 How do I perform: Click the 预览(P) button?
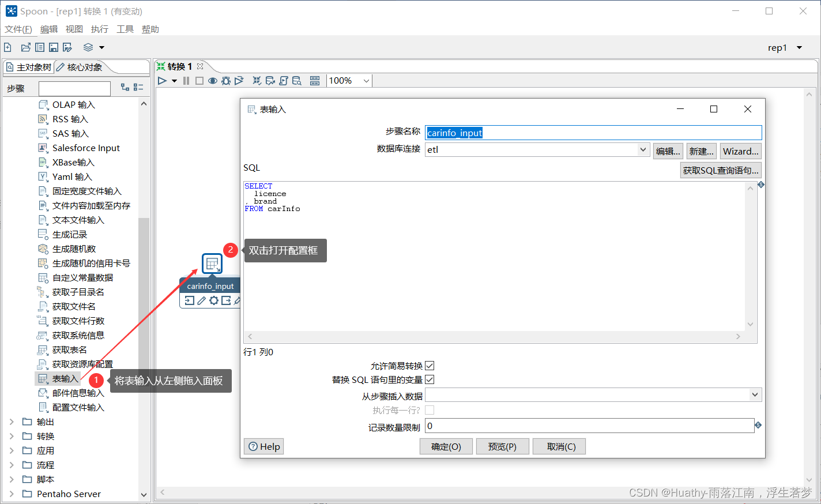point(502,446)
